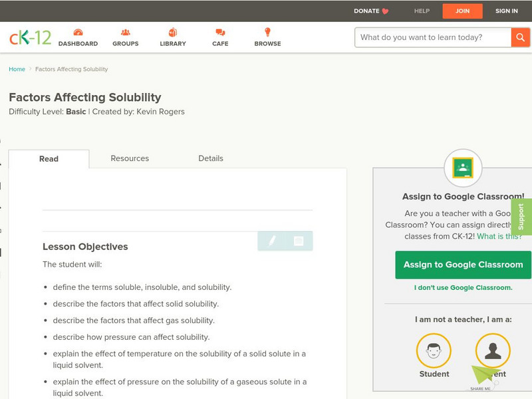Click the orange search magnifier button
Image resolution: width=532 pixels, height=399 pixels.
pos(520,37)
